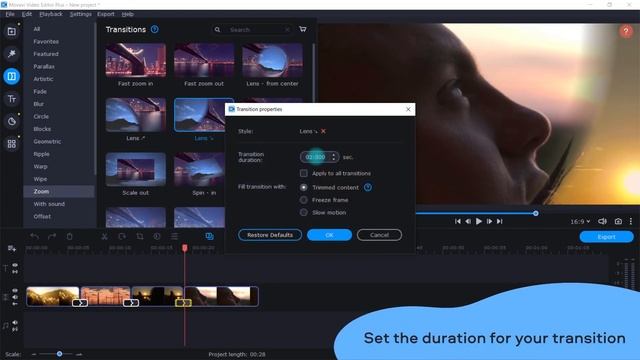The width and height of the screenshot is (640, 360).
Task: Select the Scale out transition thumbnail
Action: (136, 169)
